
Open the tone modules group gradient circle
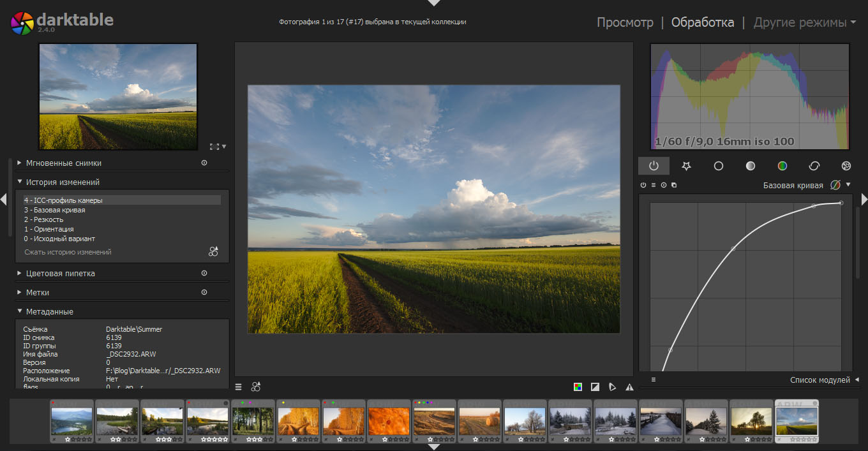click(x=750, y=165)
